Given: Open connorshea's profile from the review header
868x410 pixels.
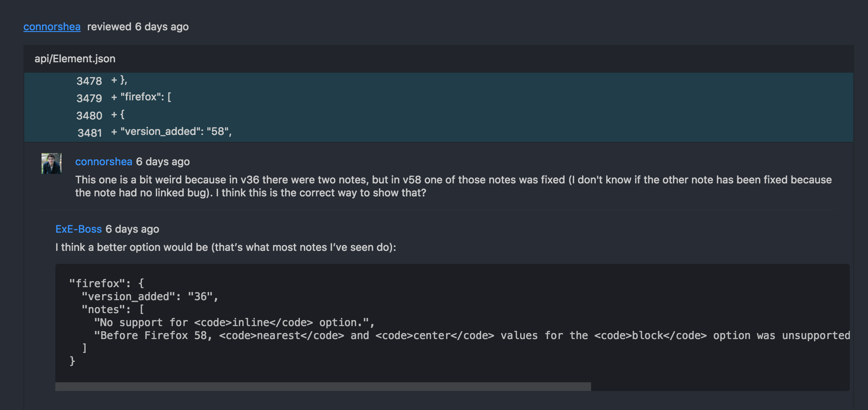Looking at the screenshot, I should [x=51, y=26].
